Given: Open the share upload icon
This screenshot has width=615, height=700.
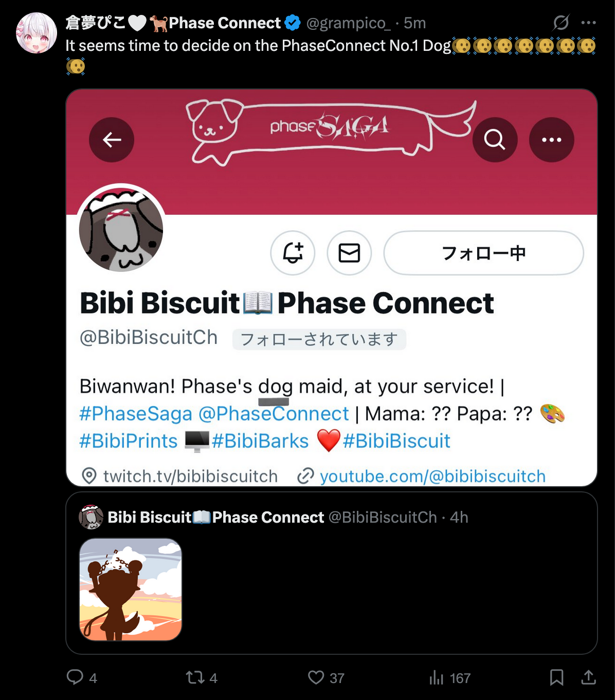Looking at the screenshot, I should pos(588,677).
